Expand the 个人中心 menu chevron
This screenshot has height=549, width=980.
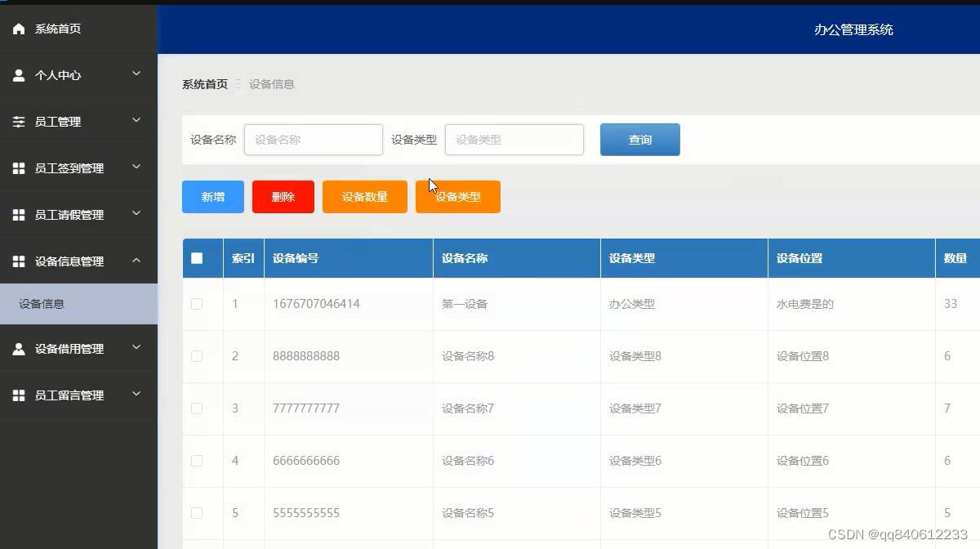137,74
